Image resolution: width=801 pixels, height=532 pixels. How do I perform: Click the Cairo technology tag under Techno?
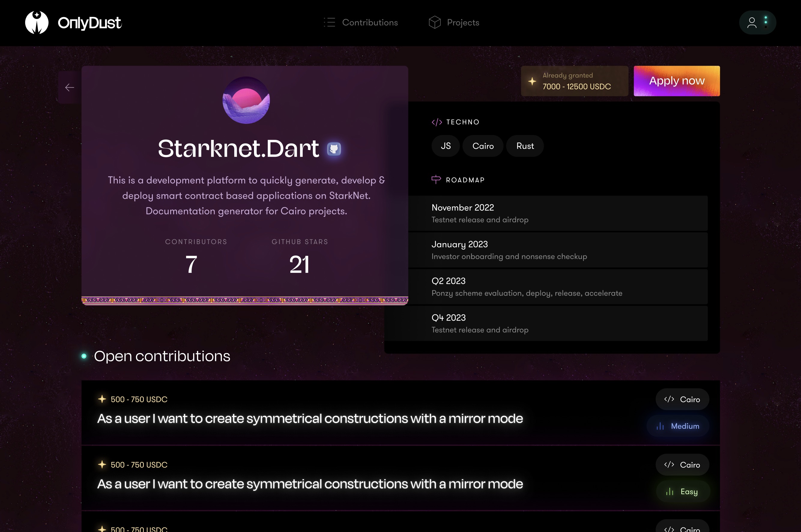tap(483, 146)
